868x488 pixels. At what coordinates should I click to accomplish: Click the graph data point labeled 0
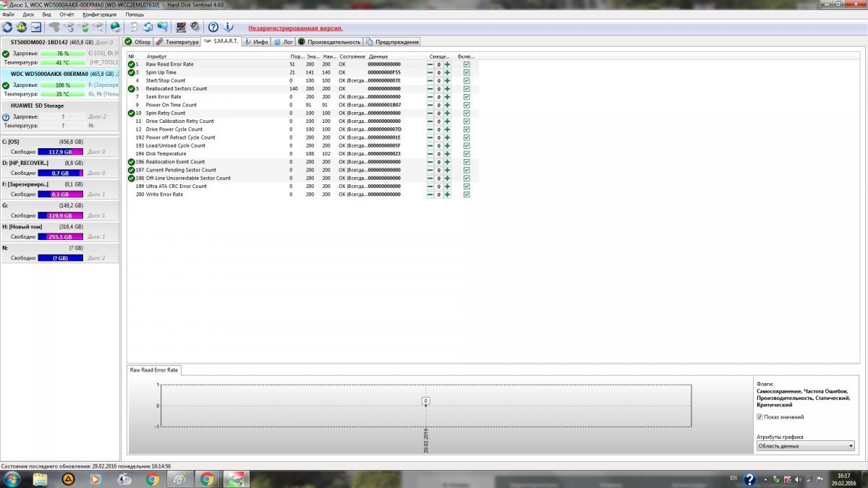click(x=426, y=401)
